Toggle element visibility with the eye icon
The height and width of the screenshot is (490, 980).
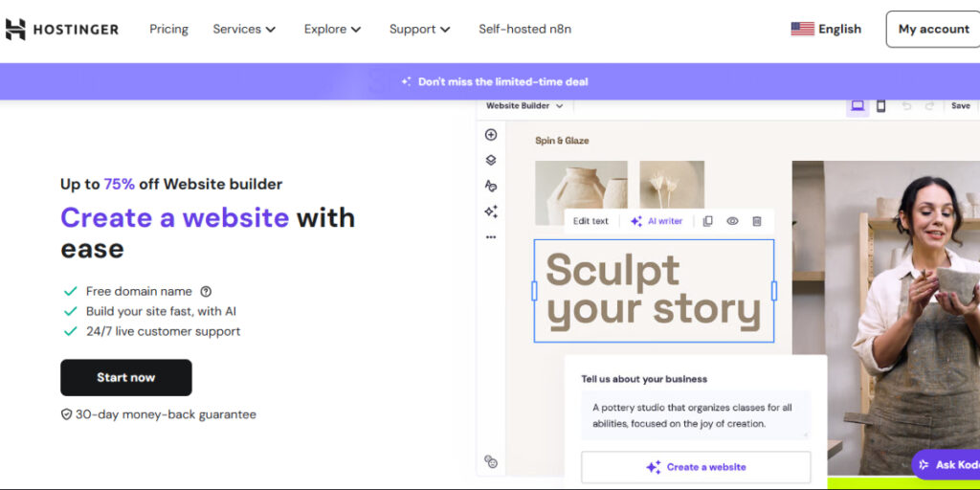pos(732,221)
